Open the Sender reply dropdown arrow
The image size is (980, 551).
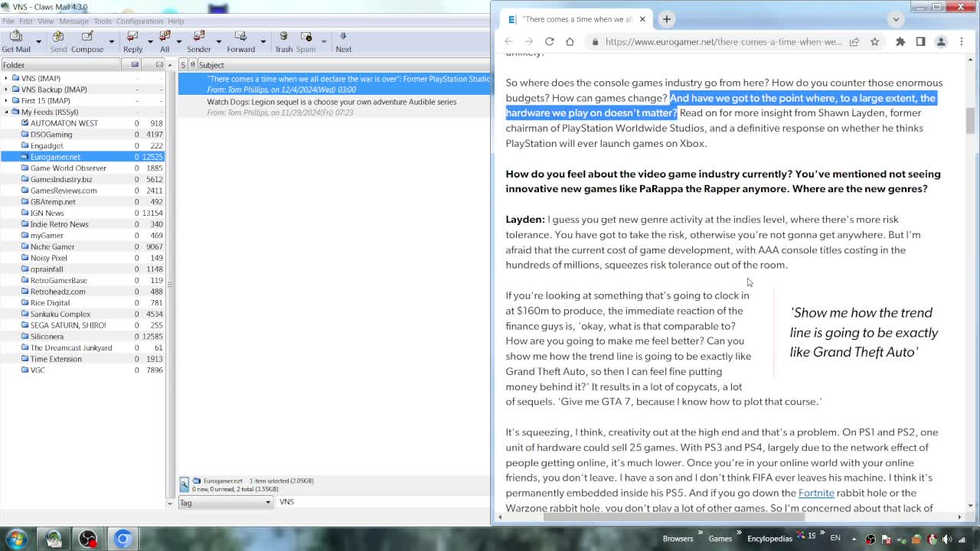[218, 41]
